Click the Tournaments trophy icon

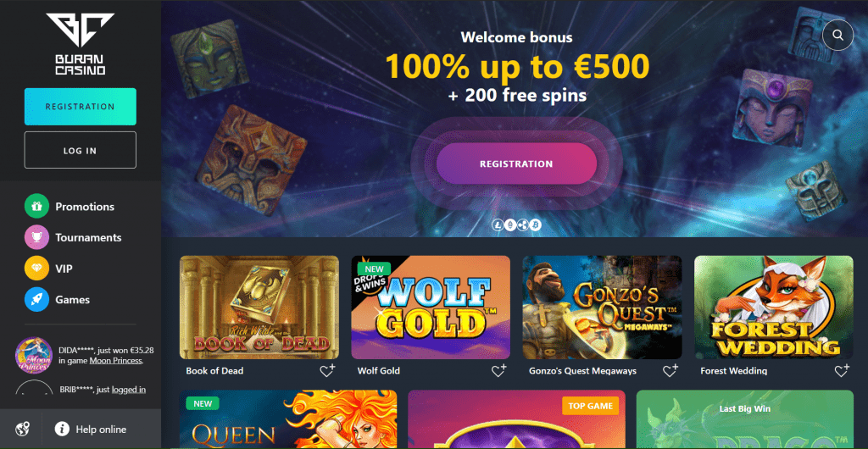point(37,237)
